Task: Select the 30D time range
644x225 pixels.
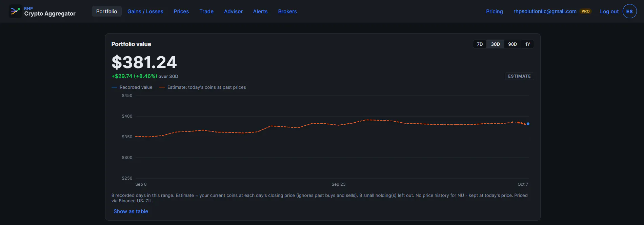Action: tap(495, 44)
